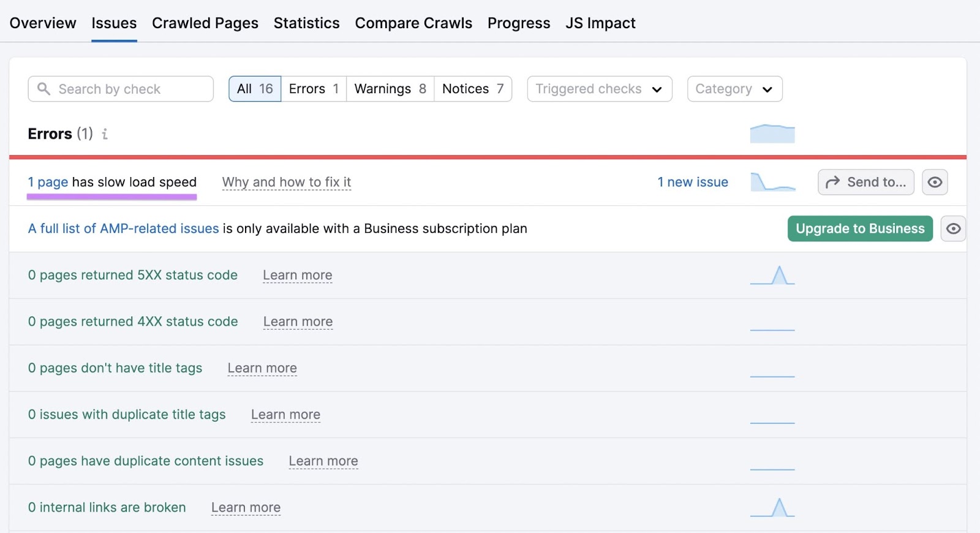
Task: Click 0 pages returned 4XX status code
Action: (x=133, y=322)
